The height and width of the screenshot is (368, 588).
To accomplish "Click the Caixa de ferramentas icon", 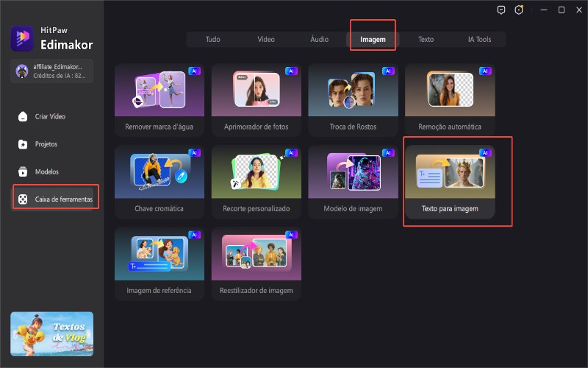I will (24, 199).
